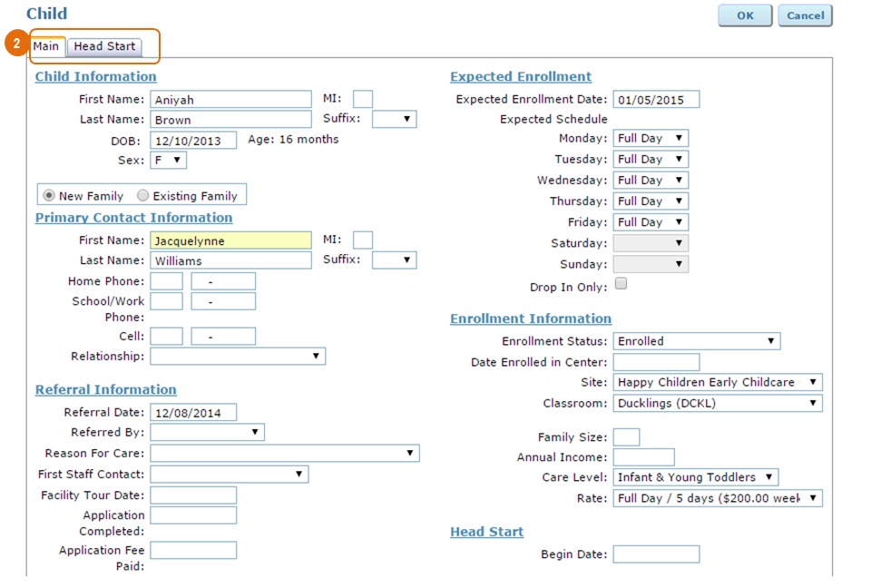Open the Referred By dropdown
Viewport: 871px width, 588px height.
(x=207, y=433)
